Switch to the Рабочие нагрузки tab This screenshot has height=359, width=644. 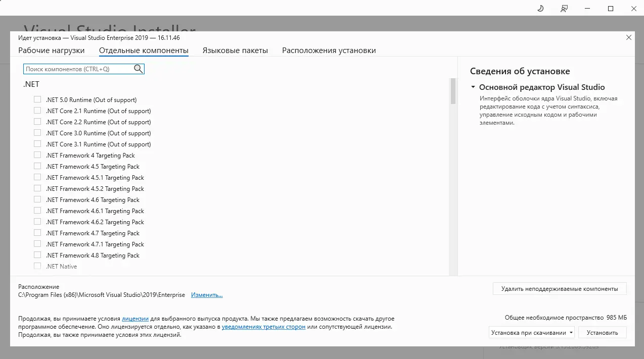51,50
